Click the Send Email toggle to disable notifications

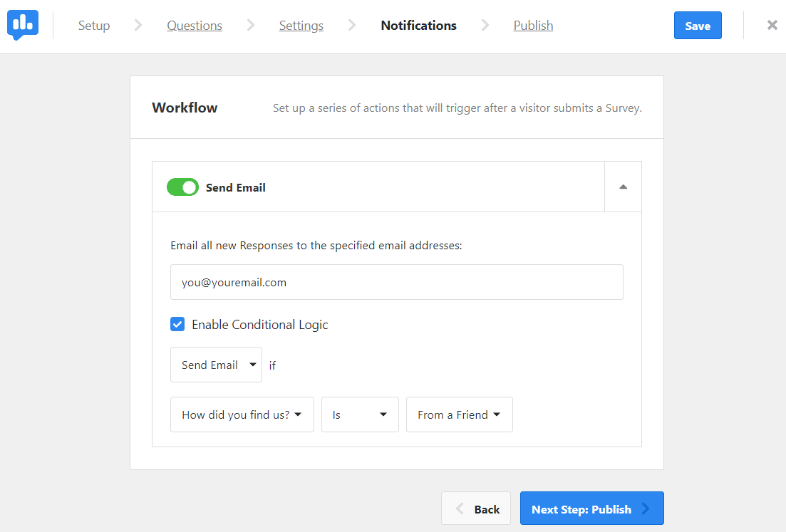pyautogui.click(x=182, y=187)
